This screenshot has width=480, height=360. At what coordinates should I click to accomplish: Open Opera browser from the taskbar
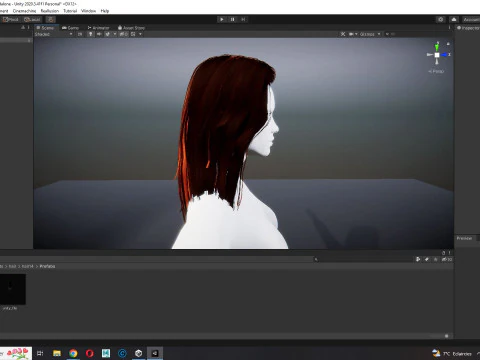(89, 353)
